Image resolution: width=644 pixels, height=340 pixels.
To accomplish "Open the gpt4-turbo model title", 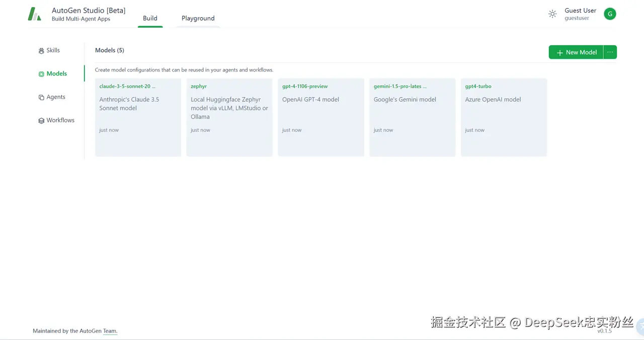I will coord(478,86).
